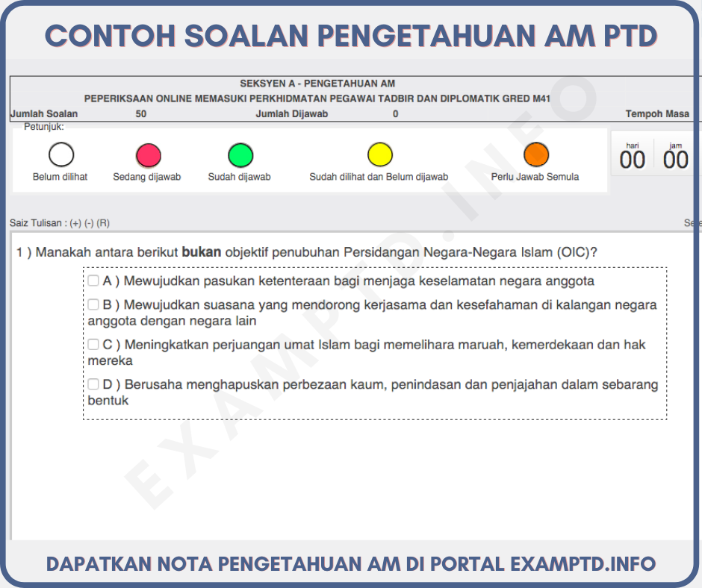The image size is (702, 588).
Task: Click the Tempoh Masa label
Action: 657,114
